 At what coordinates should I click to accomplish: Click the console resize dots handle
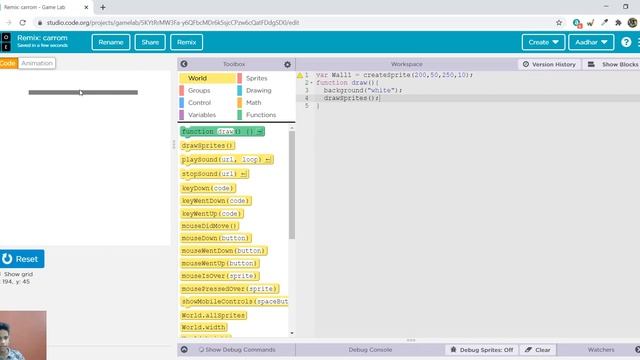tap(411, 340)
